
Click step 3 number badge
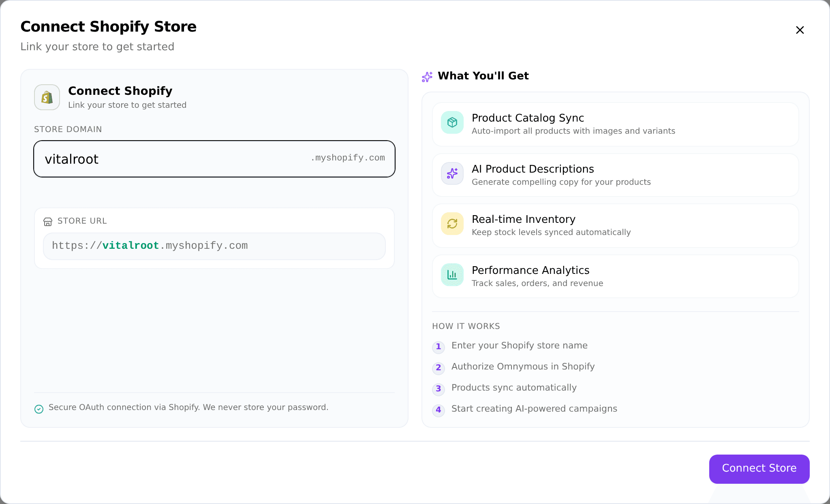click(x=439, y=389)
